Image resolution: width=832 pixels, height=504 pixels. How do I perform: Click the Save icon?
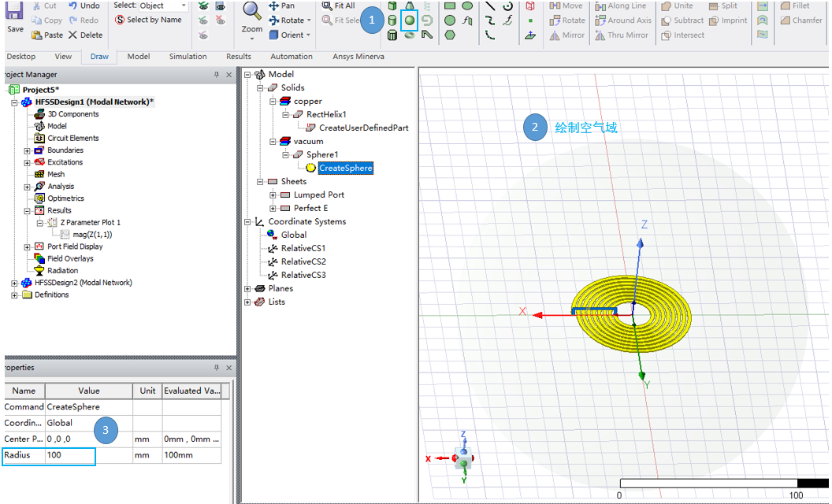14,11
